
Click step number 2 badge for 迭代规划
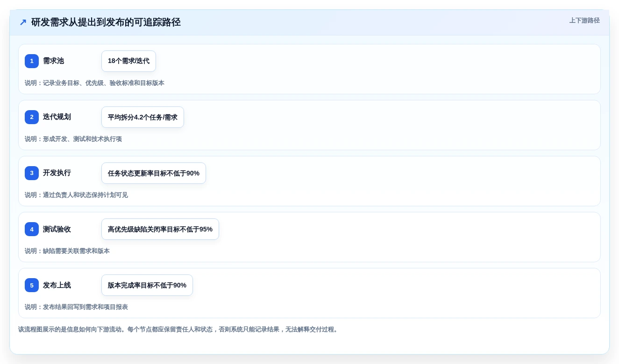(x=32, y=117)
